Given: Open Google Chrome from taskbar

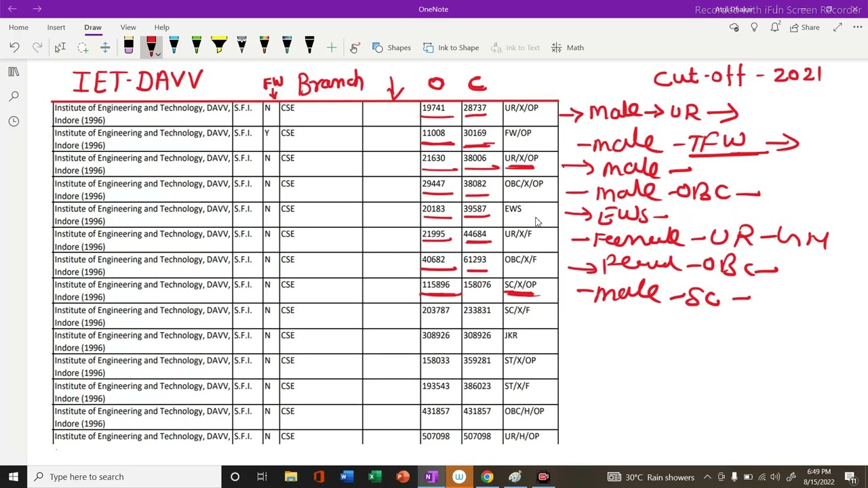Looking at the screenshot, I should 487,476.
